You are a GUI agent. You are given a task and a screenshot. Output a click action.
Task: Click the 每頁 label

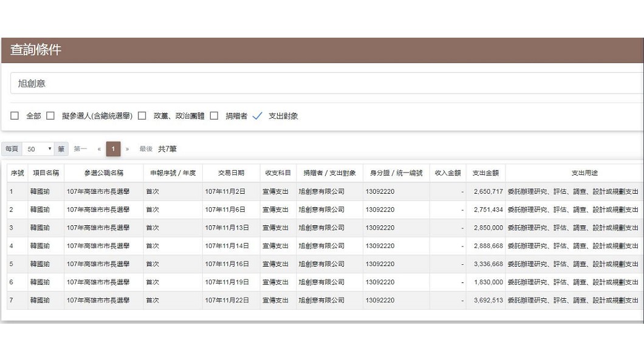(x=12, y=149)
